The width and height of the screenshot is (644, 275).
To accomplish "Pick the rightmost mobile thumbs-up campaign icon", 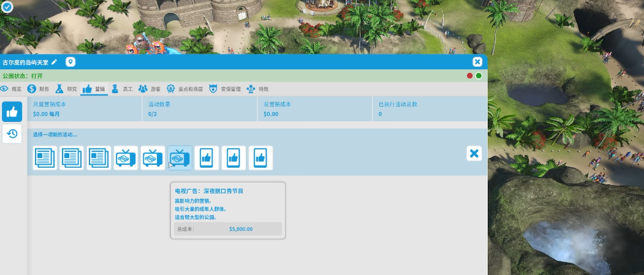I will pos(260,158).
